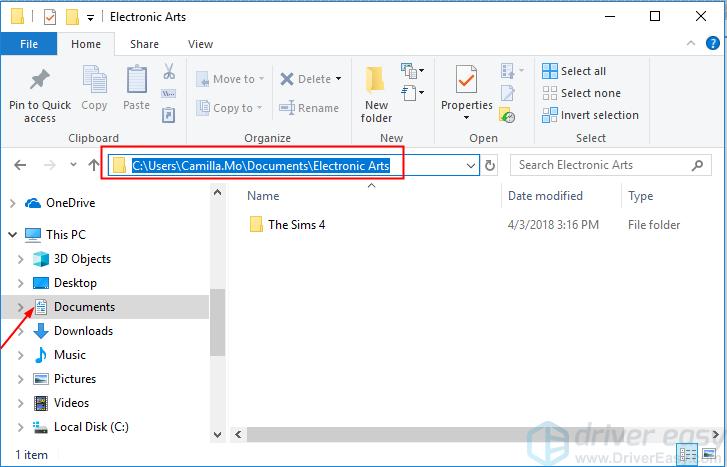This screenshot has height=467, width=727.
Task: Click the Copy path icon
Action: (168, 94)
